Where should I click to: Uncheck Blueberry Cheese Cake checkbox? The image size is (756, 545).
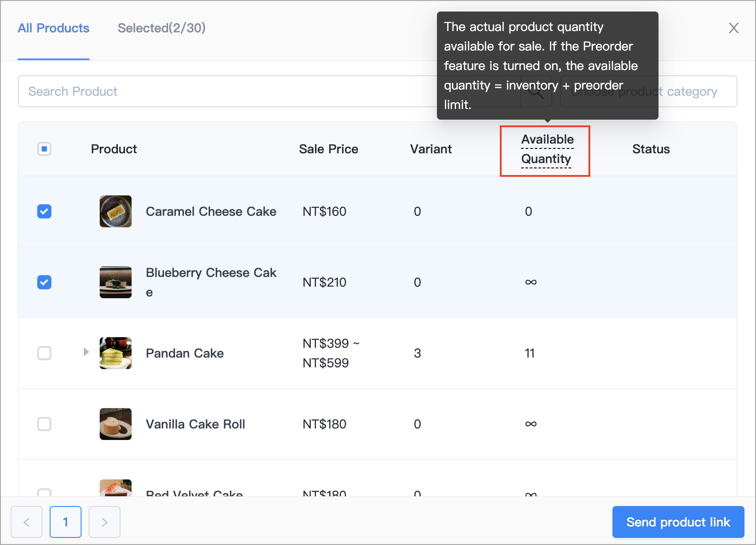(44, 282)
